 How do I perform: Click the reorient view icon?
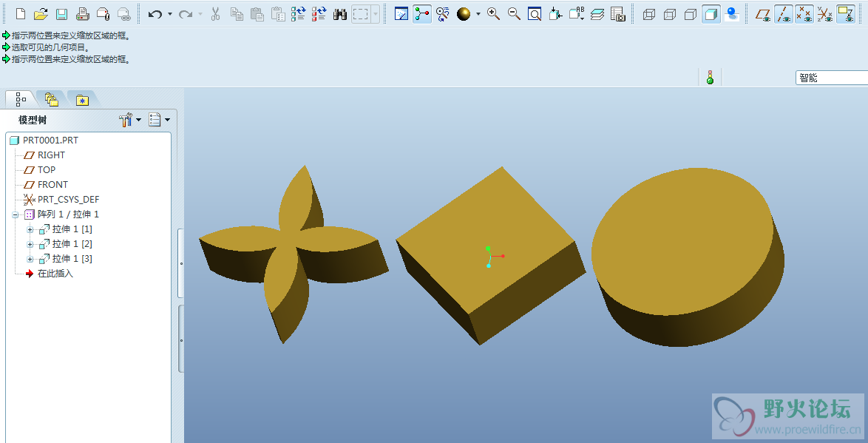[556, 14]
